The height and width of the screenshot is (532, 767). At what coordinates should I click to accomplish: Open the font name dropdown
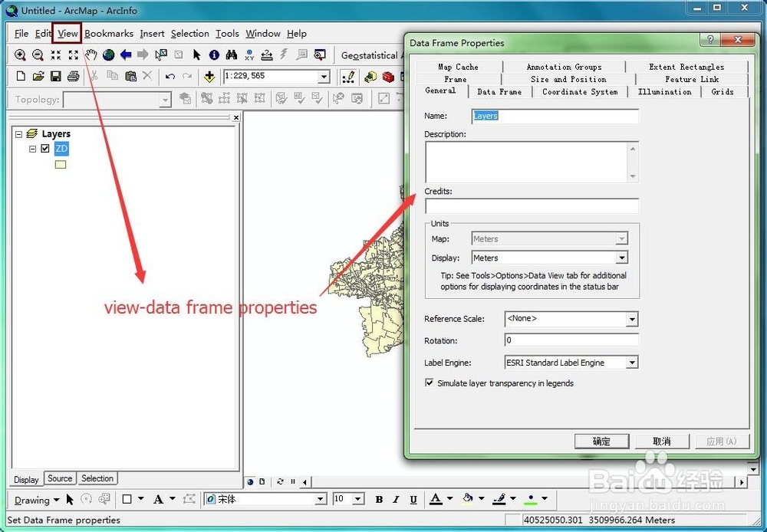pos(321,499)
